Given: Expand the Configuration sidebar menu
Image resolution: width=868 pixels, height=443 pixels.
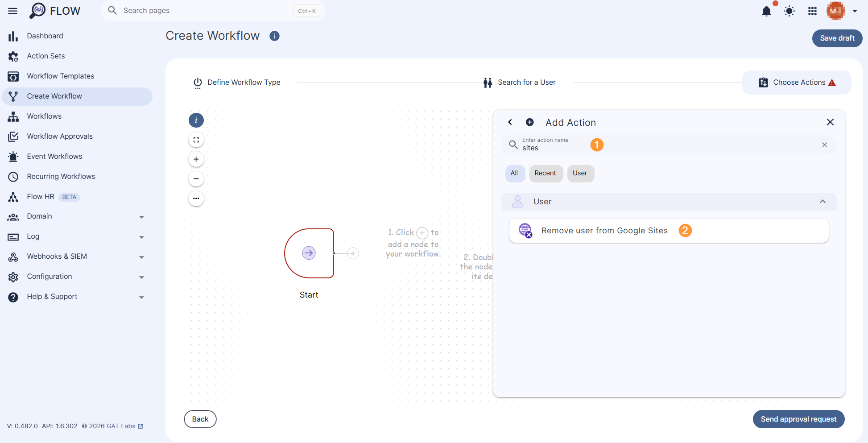Looking at the screenshot, I should [x=141, y=277].
